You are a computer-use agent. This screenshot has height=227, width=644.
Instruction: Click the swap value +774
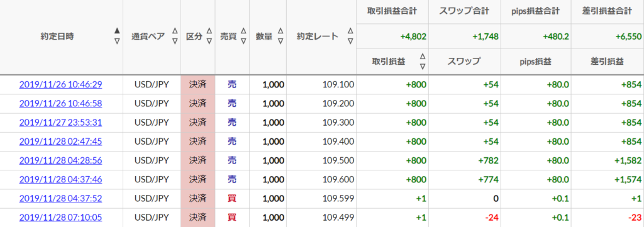coord(489,179)
